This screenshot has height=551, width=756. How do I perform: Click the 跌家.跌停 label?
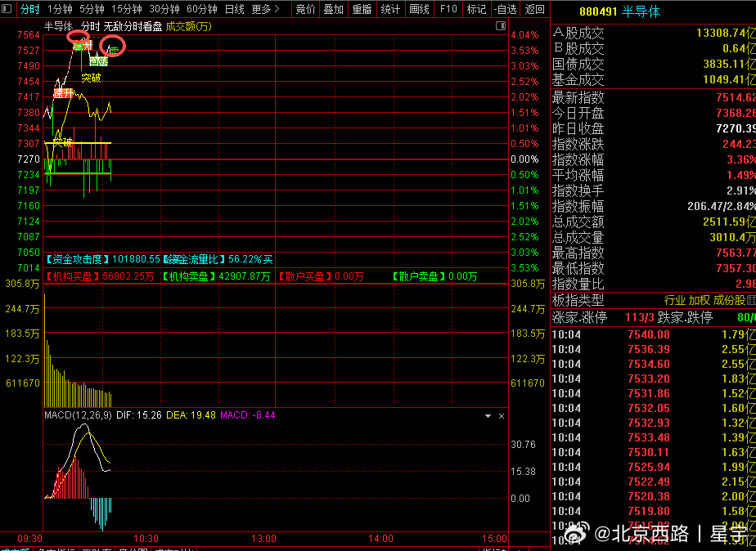[685, 317]
